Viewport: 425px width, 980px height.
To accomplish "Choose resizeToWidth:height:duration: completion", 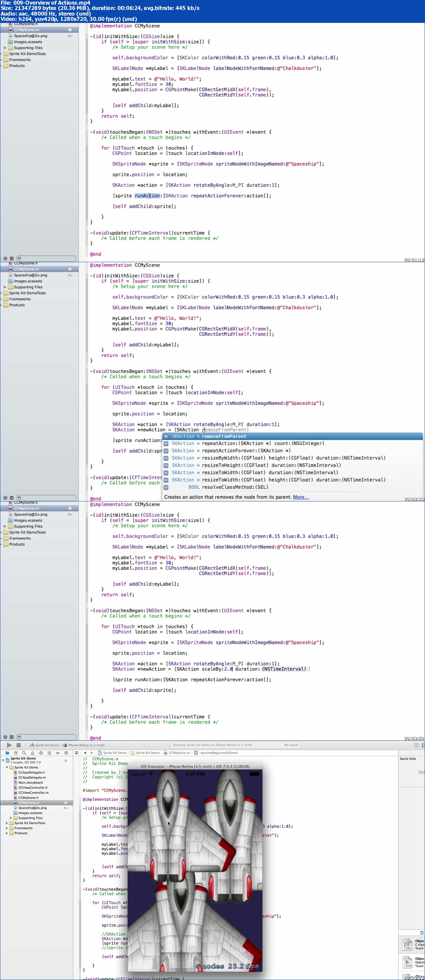I will pos(293,480).
